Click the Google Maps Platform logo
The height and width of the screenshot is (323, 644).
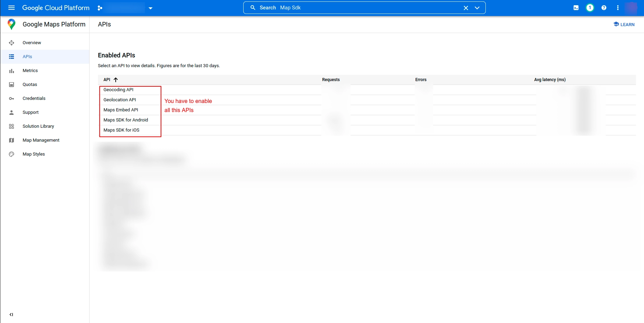tap(11, 24)
